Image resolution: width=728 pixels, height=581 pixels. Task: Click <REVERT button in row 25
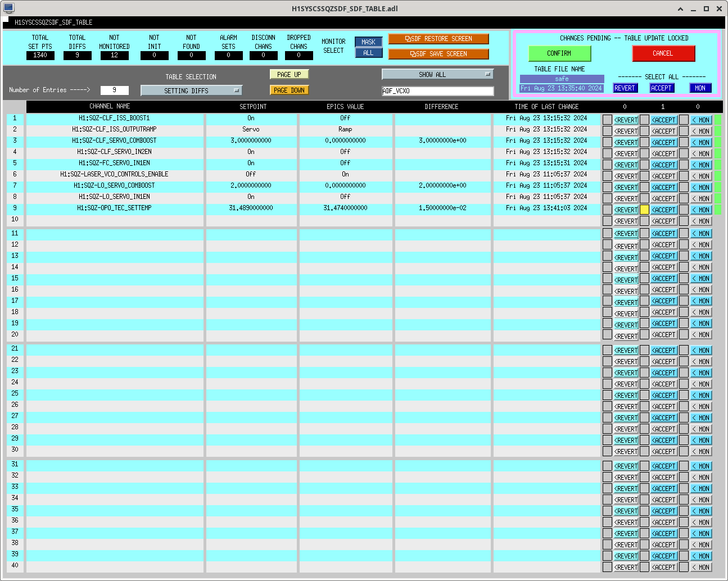point(626,396)
